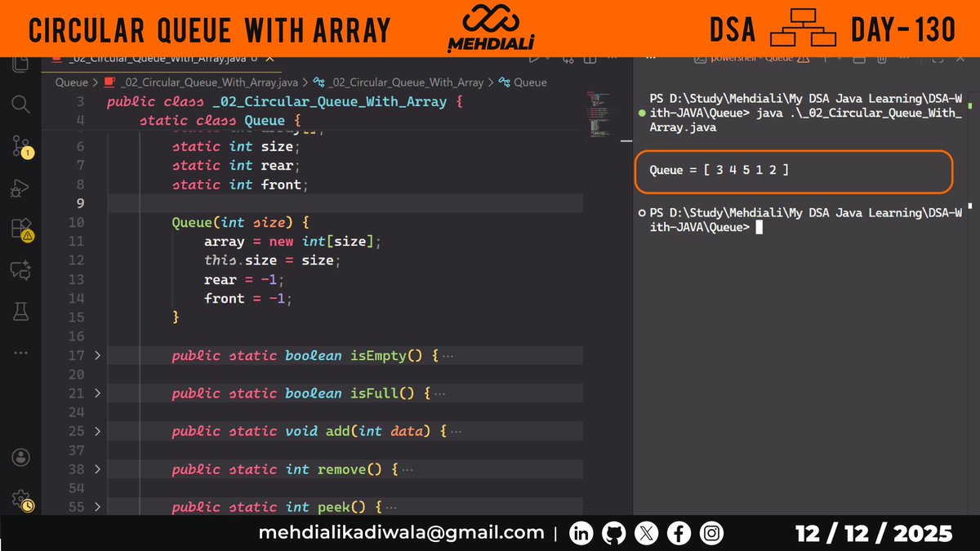Select the _02_Circular_Queue_With_Array.java file breadcrumb

(x=201, y=82)
